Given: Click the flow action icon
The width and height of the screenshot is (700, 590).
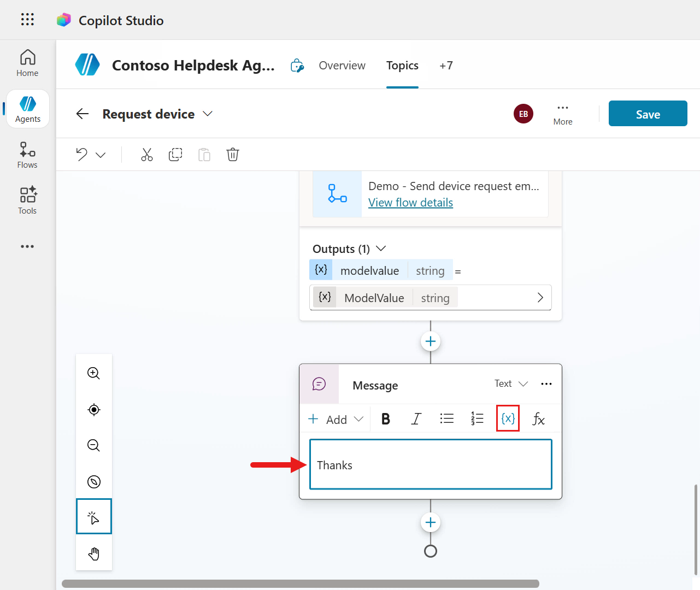Looking at the screenshot, I should pyautogui.click(x=337, y=194).
